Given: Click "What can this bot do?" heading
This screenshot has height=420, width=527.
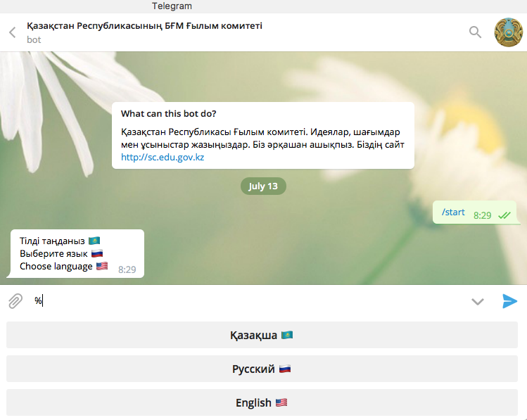Looking at the screenshot, I should click(x=169, y=113).
